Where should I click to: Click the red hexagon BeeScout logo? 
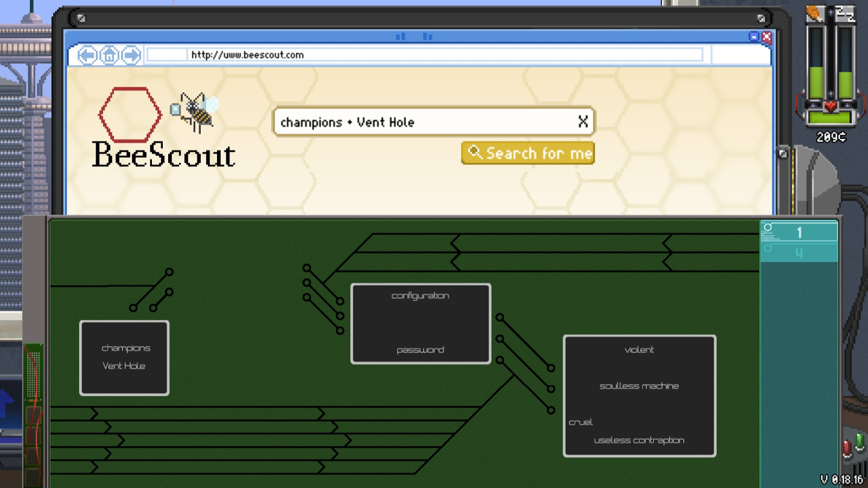point(130,114)
